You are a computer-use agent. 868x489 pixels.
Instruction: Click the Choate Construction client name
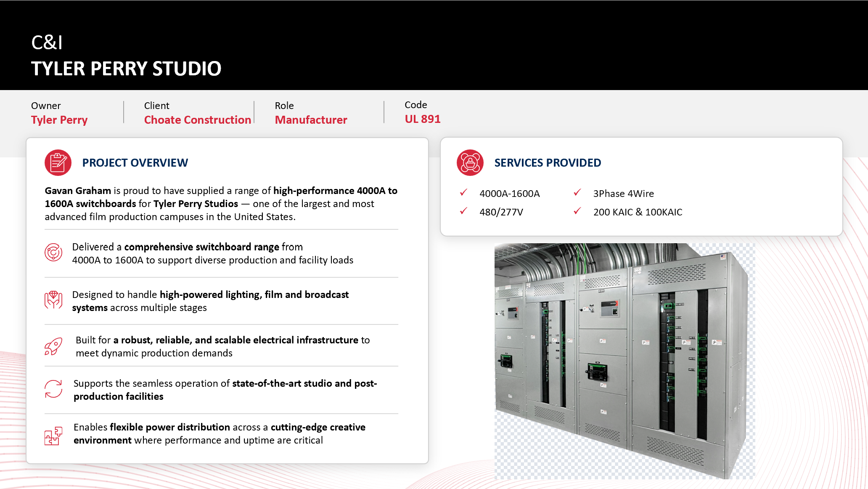point(197,120)
